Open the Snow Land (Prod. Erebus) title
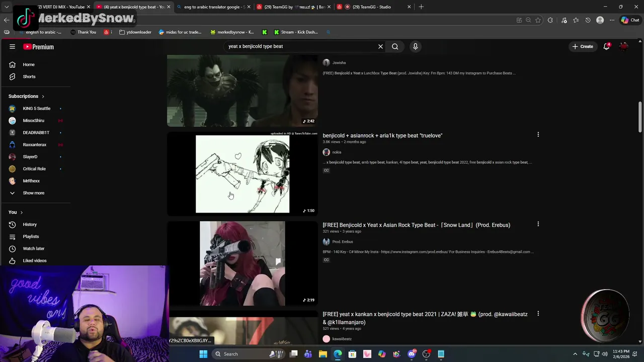The height and width of the screenshot is (362, 644). point(416,225)
